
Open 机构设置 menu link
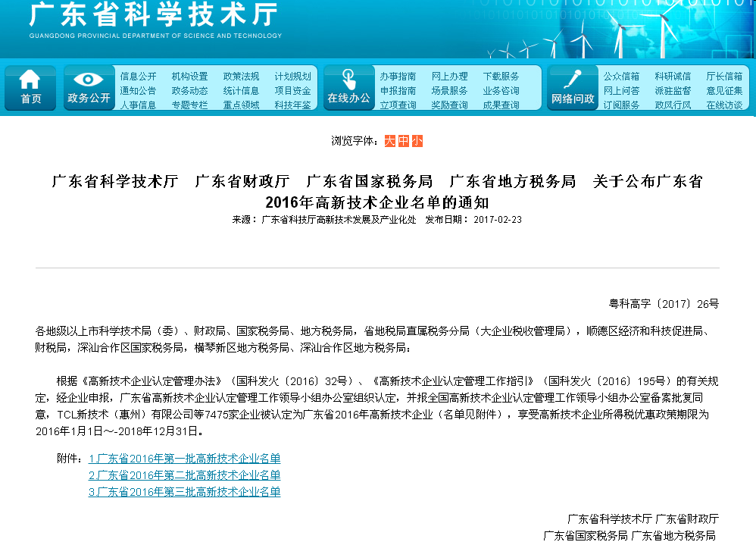[x=189, y=77]
